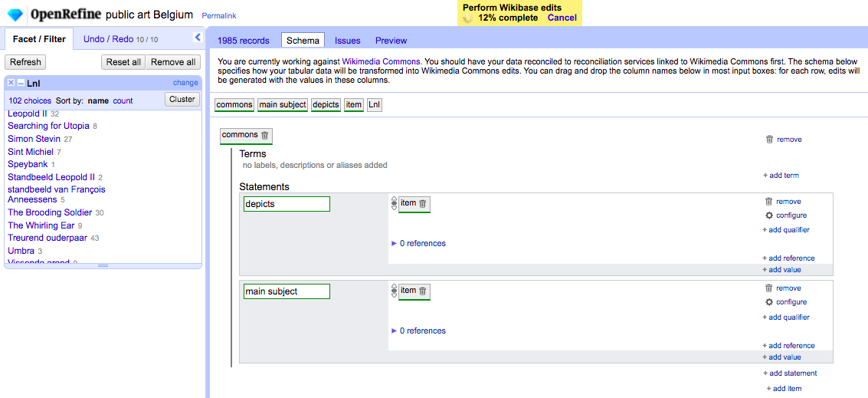The height and width of the screenshot is (398, 868).
Task: Open the Issues tab
Action: point(348,41)
